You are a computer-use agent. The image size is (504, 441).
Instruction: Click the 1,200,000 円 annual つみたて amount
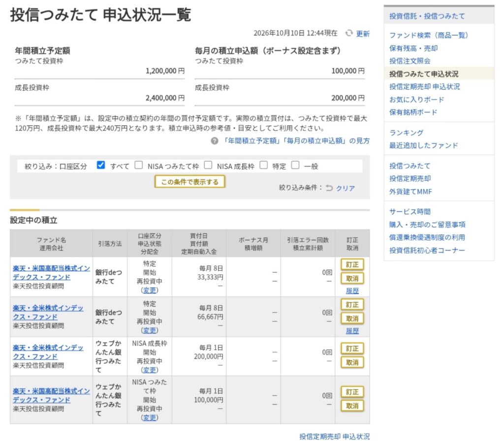coord(165,71)
